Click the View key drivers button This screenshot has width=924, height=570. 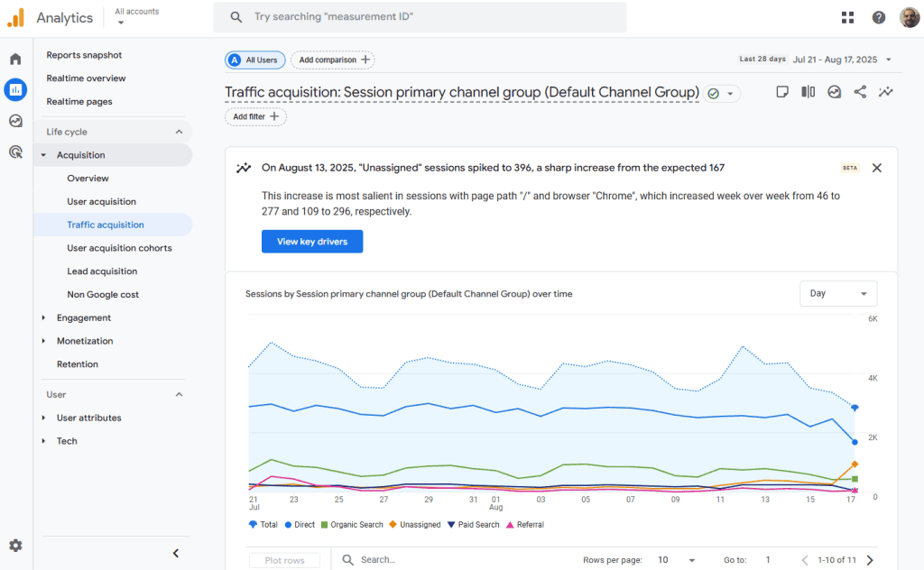pos(312,242)
